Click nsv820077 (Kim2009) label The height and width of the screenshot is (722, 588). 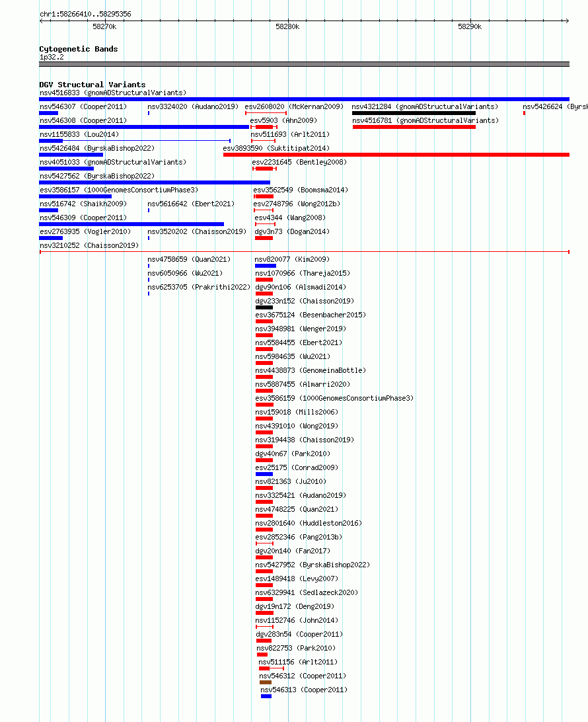tap(292, 259)
